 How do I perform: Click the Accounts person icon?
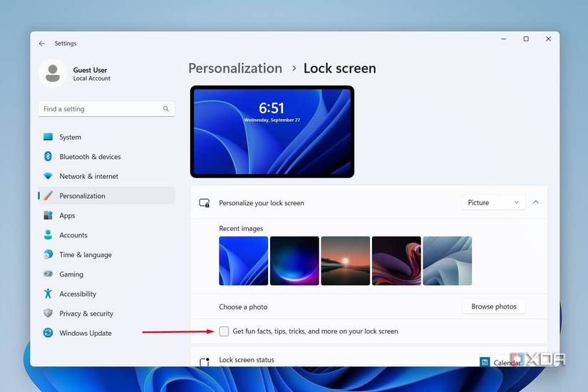[48, 234]
